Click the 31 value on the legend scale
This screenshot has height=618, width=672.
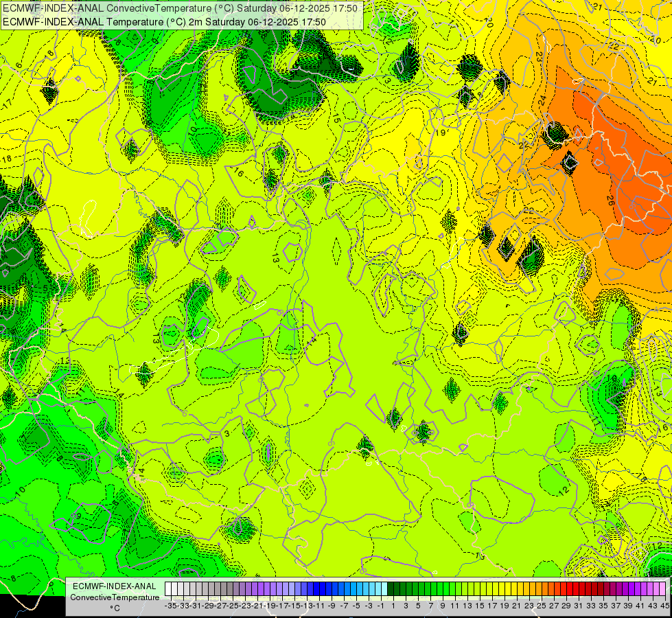579,606
